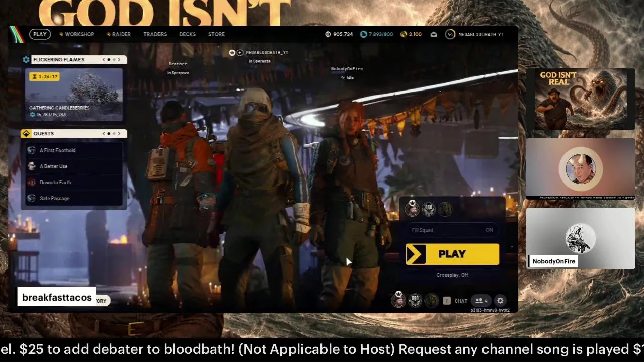
Task: Click the crown leader icon beside MEGABLOODBATH_YT
Action: [x=232, y=52]
